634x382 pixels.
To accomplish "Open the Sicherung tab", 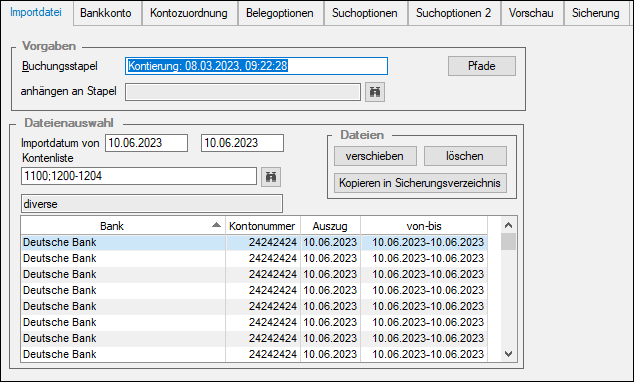I will tap(596, 13).
